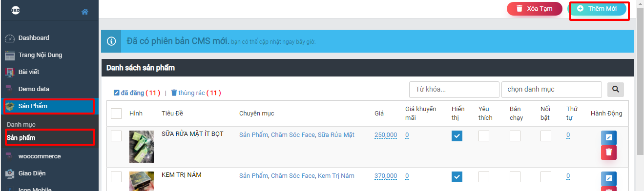Click 'Danh sách sản phẩm' panel header
The image size is (644, 191).
click(367, 68)
